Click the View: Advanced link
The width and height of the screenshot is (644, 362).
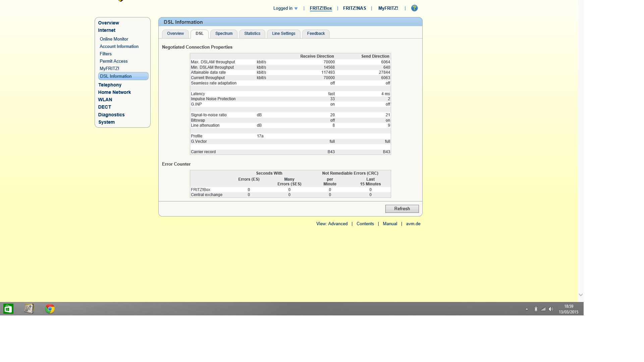(332, 224)
